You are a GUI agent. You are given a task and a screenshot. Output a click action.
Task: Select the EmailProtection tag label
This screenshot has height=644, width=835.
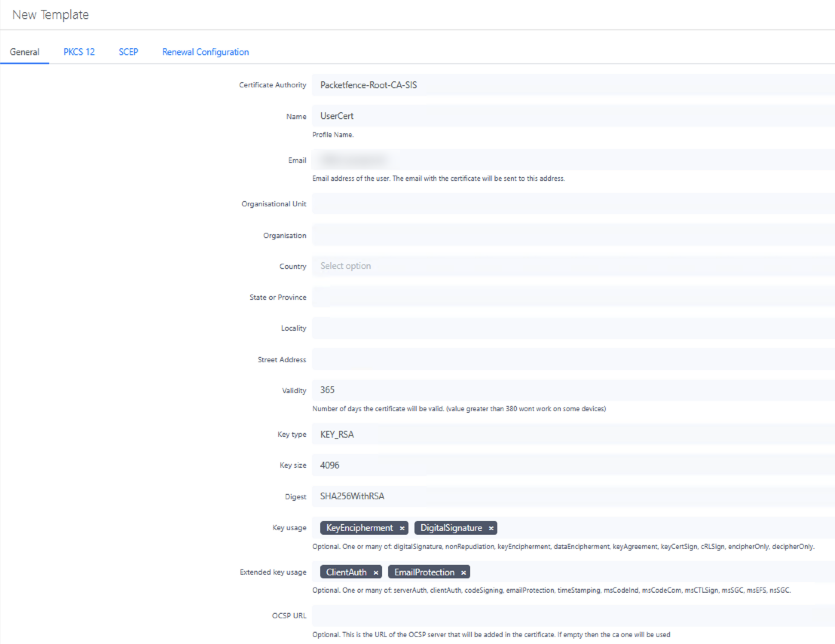[x=424, y=572]
